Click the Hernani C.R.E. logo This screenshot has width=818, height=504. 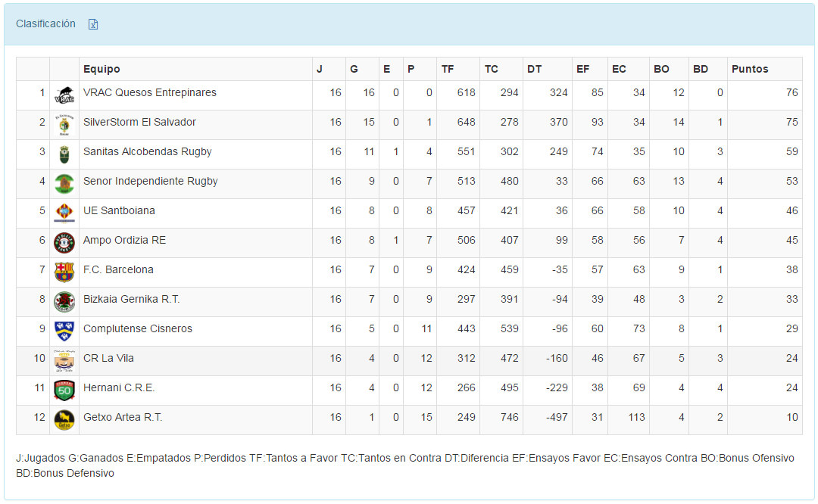[64, 390]
